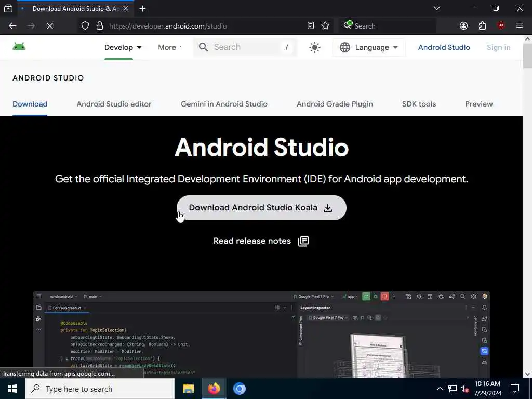Go back with the browser back arrow
The height and width of the screenshot is (399, 532).
12,26
